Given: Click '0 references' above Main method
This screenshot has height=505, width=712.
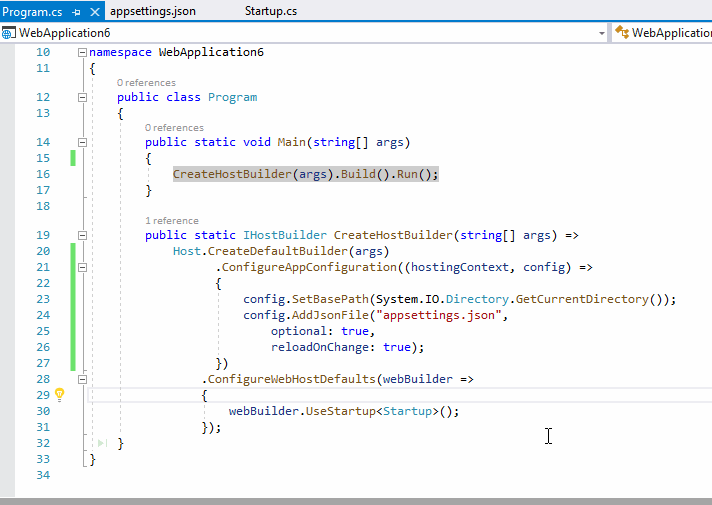Looking at the screenshot, I should (x=174, y=128).
